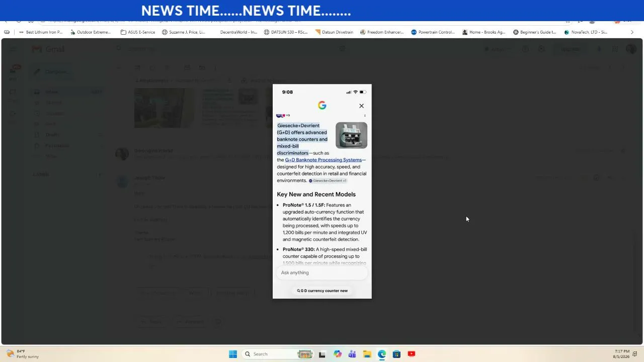Open the Windows Start menu
This screenshot has width=644, height=362.
click(x=233, y=354)
